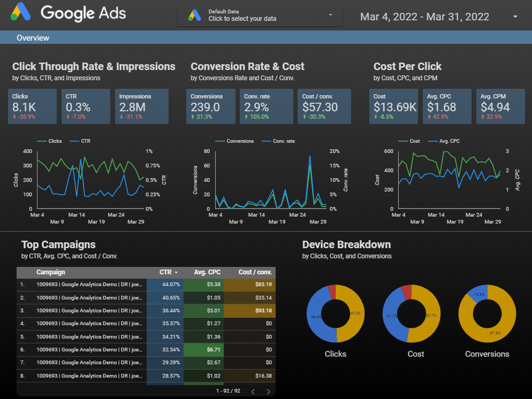Go to previous page of campaigns table
Viewport: 532px width, 399px height.
tap(253, 392)
